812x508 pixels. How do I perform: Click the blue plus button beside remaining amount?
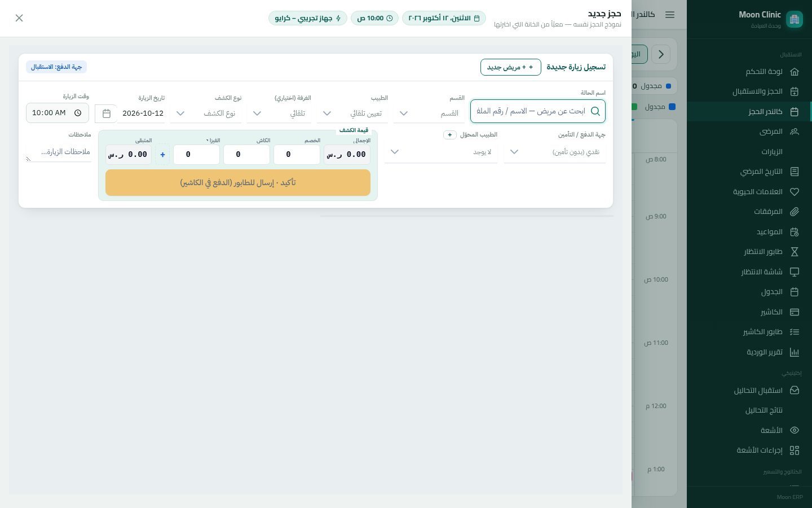click(162, 154)
